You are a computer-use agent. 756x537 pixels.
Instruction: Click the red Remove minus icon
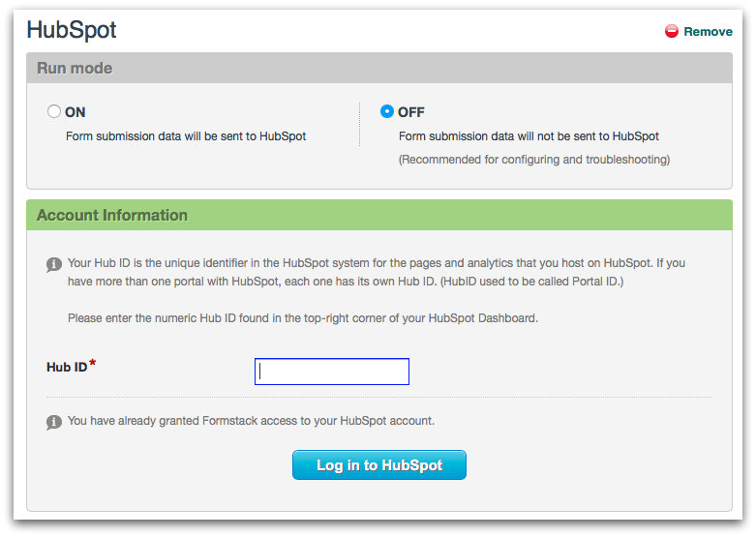click(672, 31)
